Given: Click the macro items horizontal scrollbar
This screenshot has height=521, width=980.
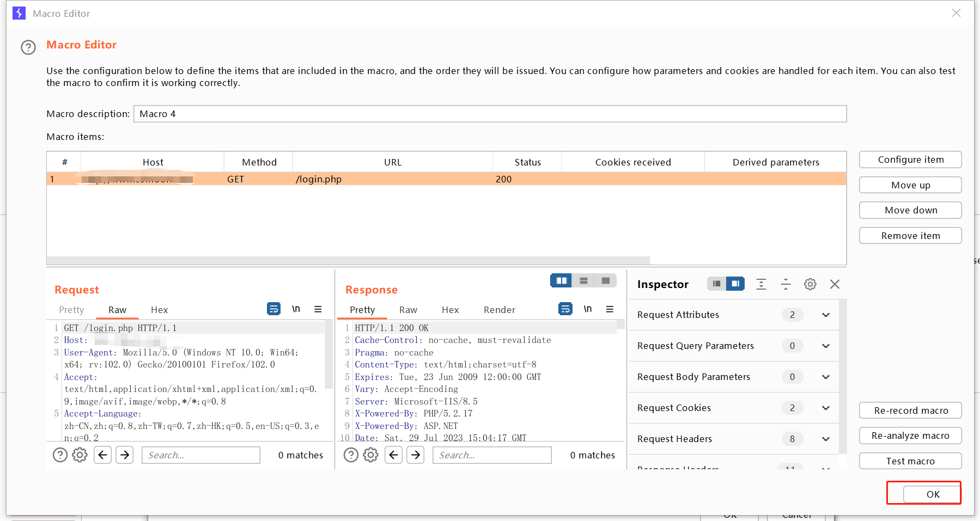Looking at the screenshot, I should tap(349, 260).
